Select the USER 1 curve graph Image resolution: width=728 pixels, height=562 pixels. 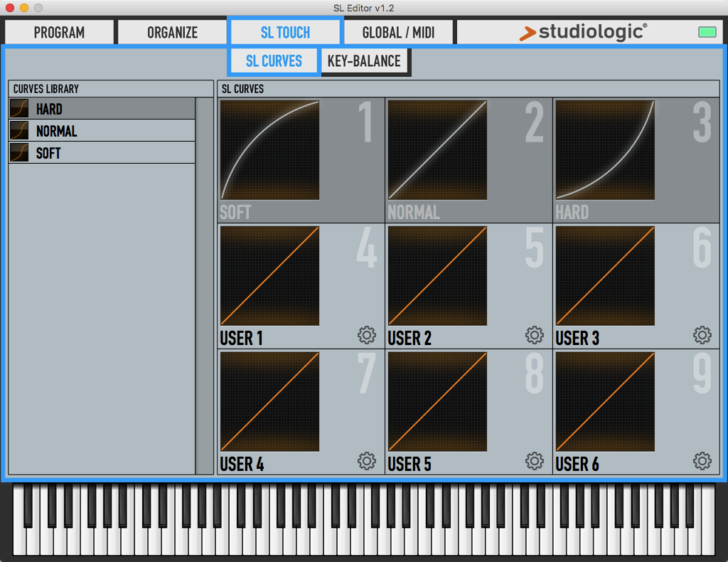pyautogui.click(x=269, y=276)
